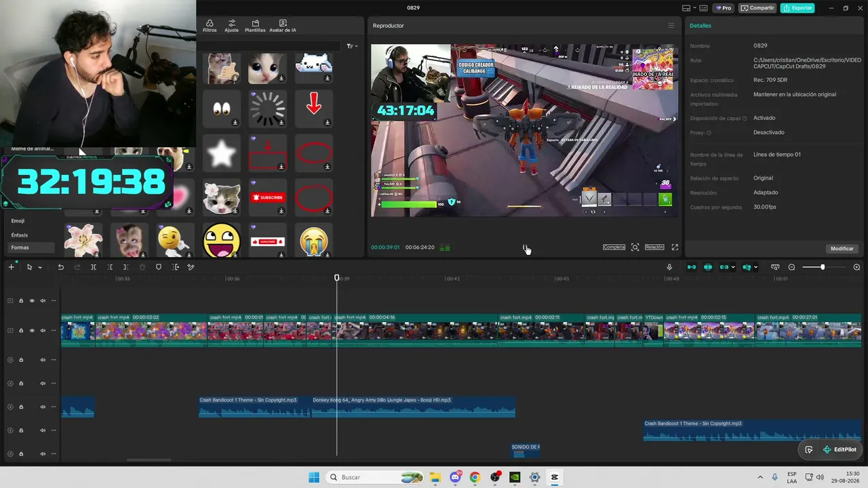Start voice recording with microphone icon
868x488 pixels.
669,267
